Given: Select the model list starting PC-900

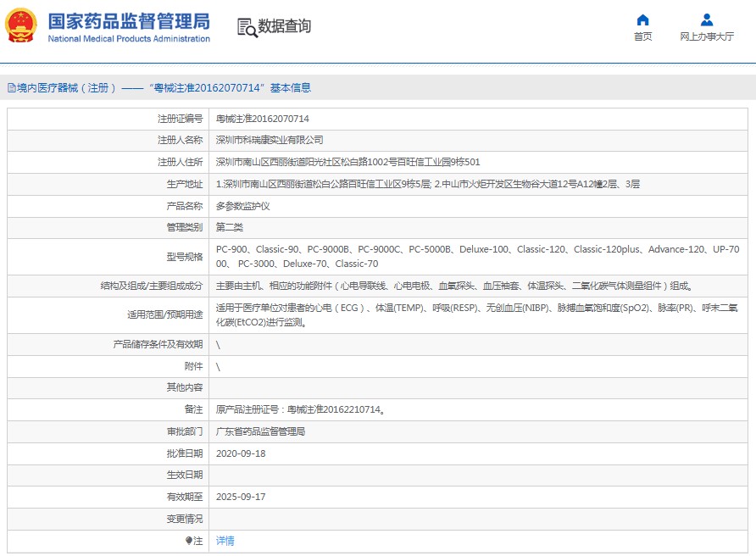Looking at the screenshot, I should pyautogui.click(x=477, y=257).
